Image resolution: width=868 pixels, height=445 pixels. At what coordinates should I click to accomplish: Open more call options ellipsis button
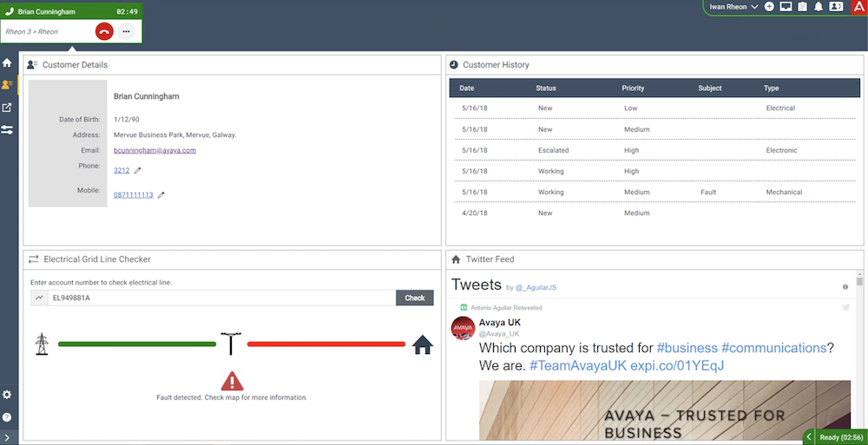pos(126,31)
